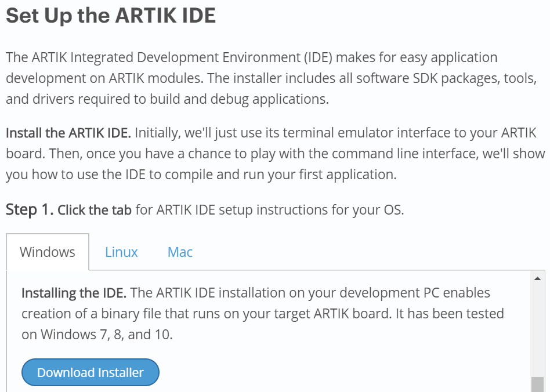Click the empty scrollbar track below the arrow
Screen dimensions: 550x392
point(537,329)
